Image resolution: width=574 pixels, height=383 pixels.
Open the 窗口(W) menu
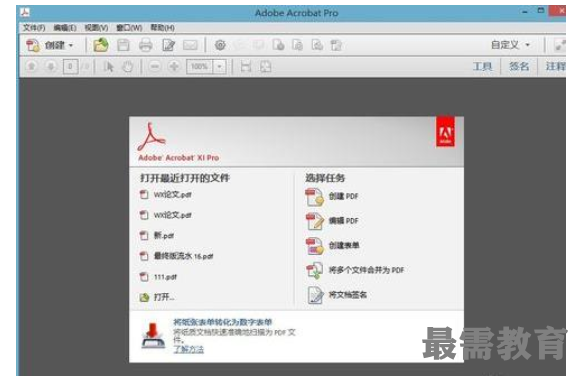click(129, 28)
